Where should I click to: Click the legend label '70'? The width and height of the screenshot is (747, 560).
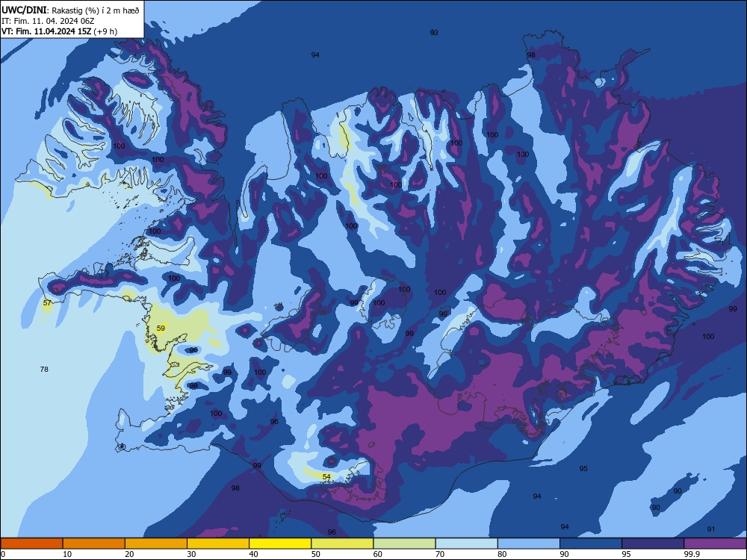tap(440, 554)
